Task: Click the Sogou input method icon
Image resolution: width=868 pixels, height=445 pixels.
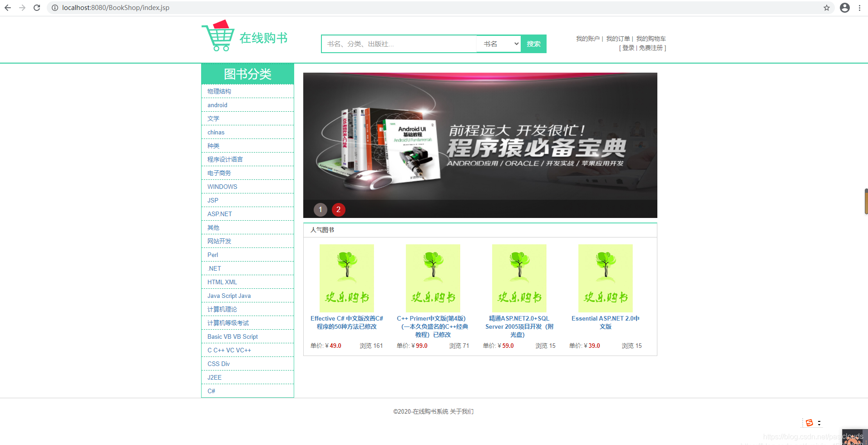Action: point(809,423)
